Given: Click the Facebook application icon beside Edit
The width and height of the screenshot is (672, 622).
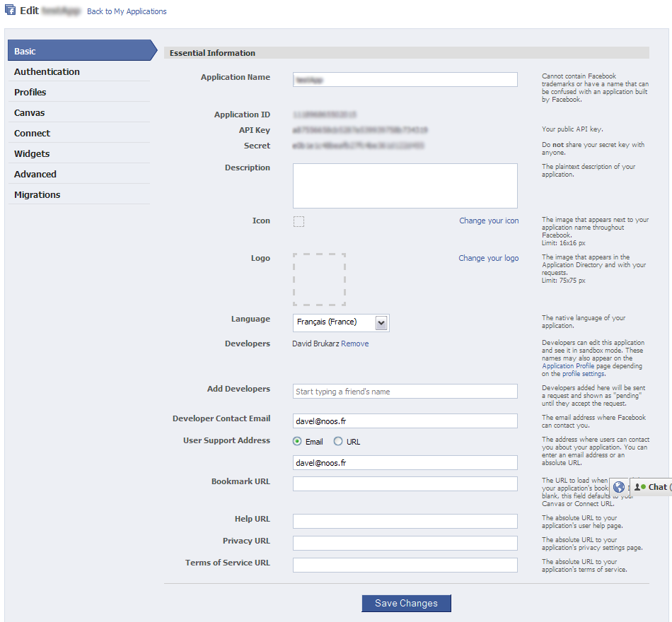Looking at the screenshot, I should 11,9.
